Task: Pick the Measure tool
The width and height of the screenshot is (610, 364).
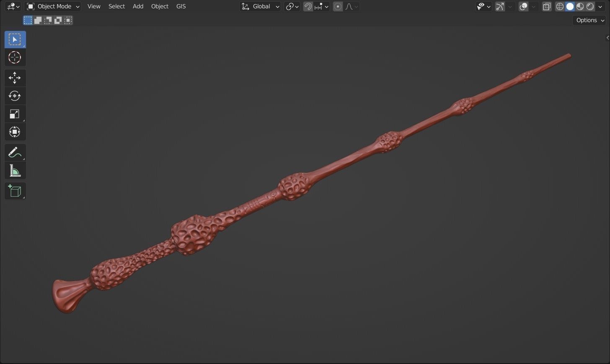Action: pyautogui.click(x=15, y=170)
